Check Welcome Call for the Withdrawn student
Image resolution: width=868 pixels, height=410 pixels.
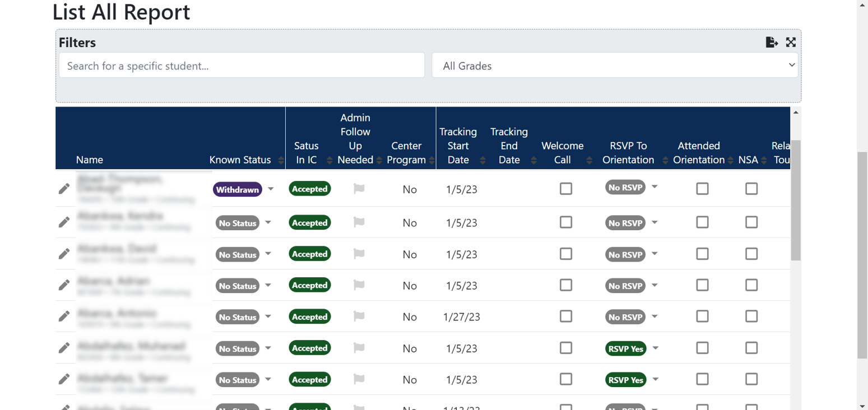566,188
